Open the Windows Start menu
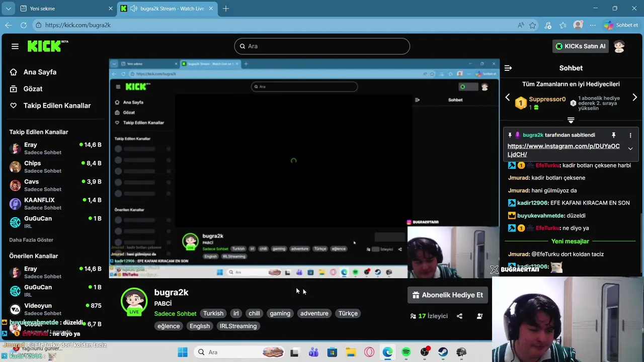This screenshot has width=644, height=362. tap(183, 352)
